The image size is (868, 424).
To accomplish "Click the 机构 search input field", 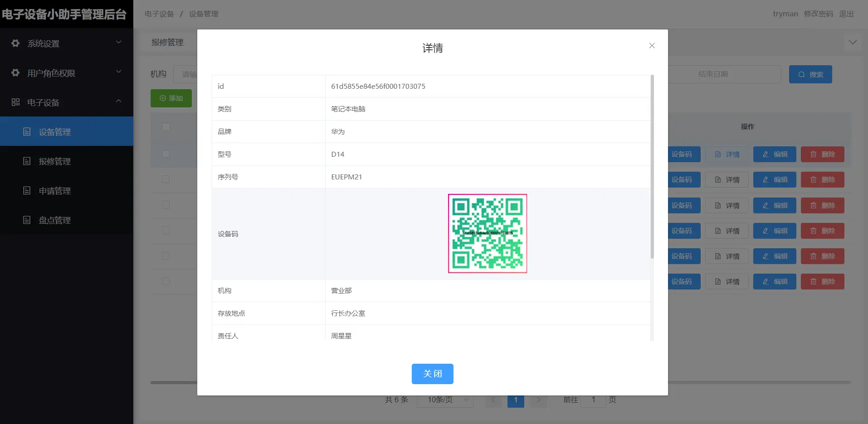I will [185, 74].
